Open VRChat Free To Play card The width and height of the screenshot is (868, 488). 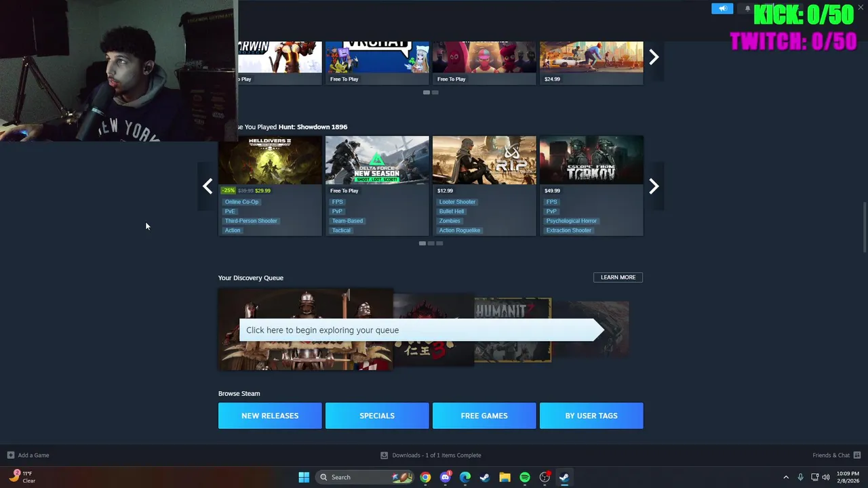(377, 62)
